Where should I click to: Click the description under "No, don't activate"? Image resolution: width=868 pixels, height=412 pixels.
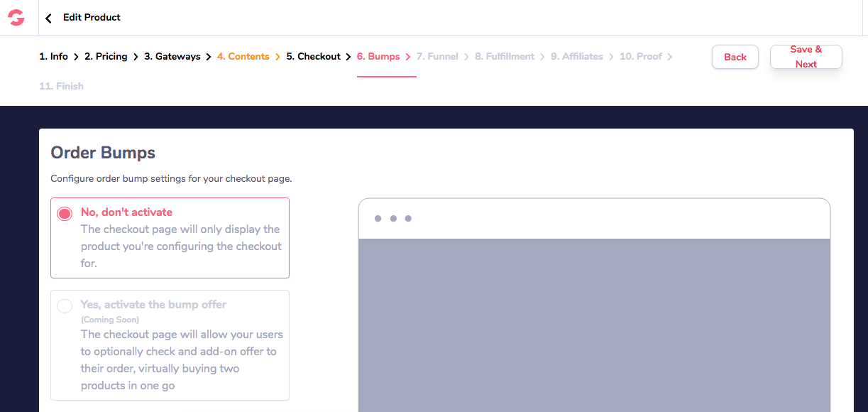pyautogui.click(x=181, y=246)
